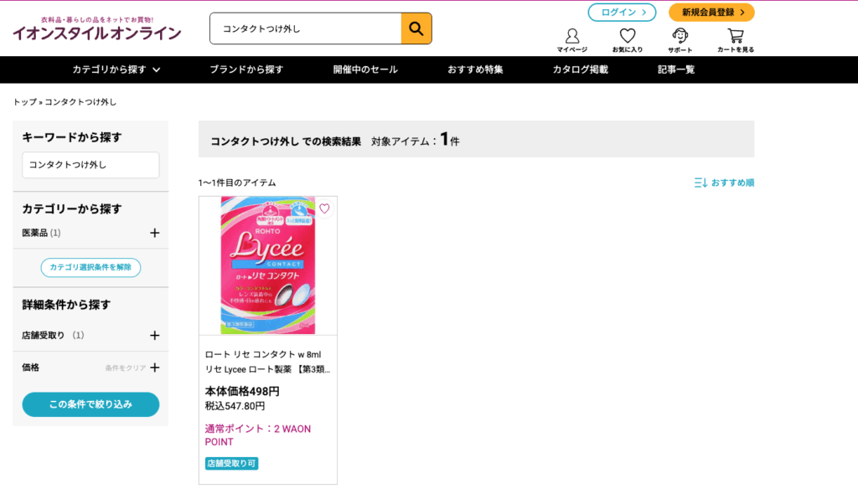
Task: Expand the 価格 price filter
Action: (x=155, y=368)
